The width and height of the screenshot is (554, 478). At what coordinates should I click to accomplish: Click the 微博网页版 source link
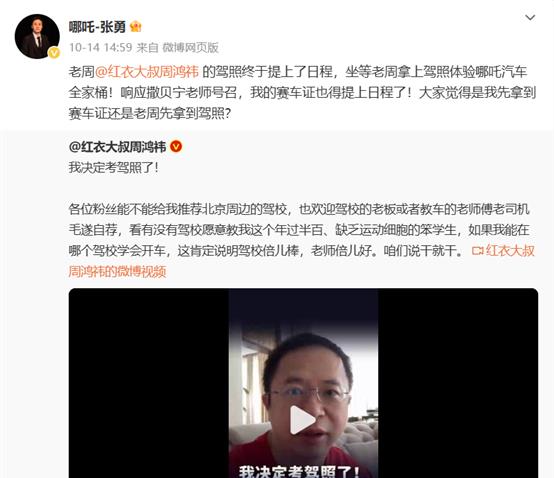click(x=190, y=47)
